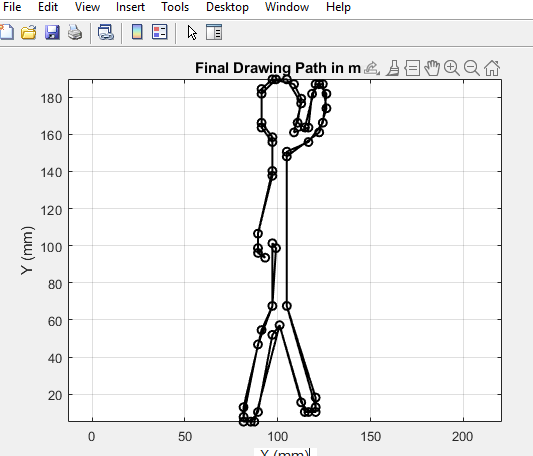The height and width of the screenshot is (456, 533).
Task: Select the Zoom In magnifier
Action: (452, 68)
